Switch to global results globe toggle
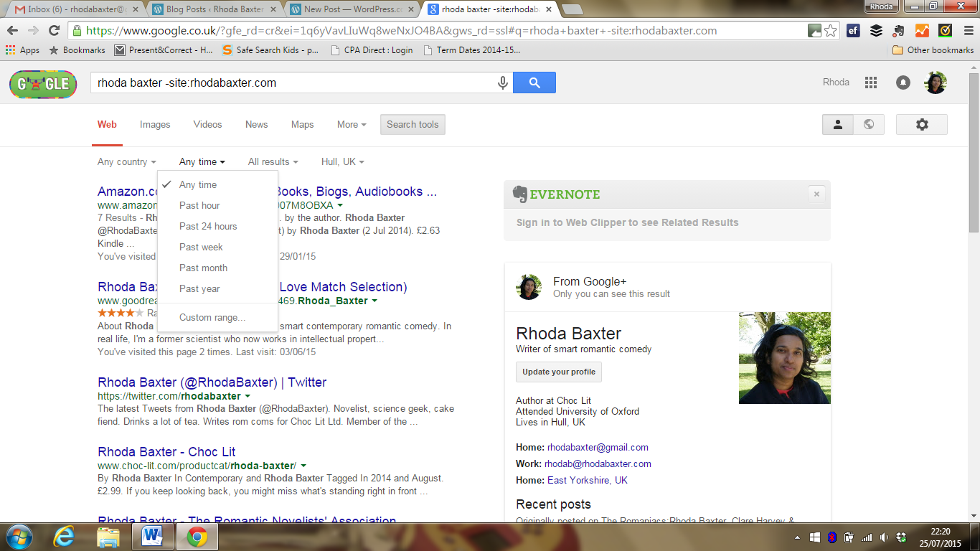The width and height of the screenshot is (980, 551). pyautogui.click(x=869, y=124)
